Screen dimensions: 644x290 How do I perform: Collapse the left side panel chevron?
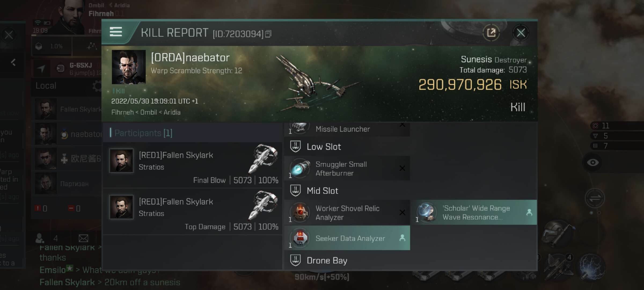pyautogui.click(x=13, y=62)
